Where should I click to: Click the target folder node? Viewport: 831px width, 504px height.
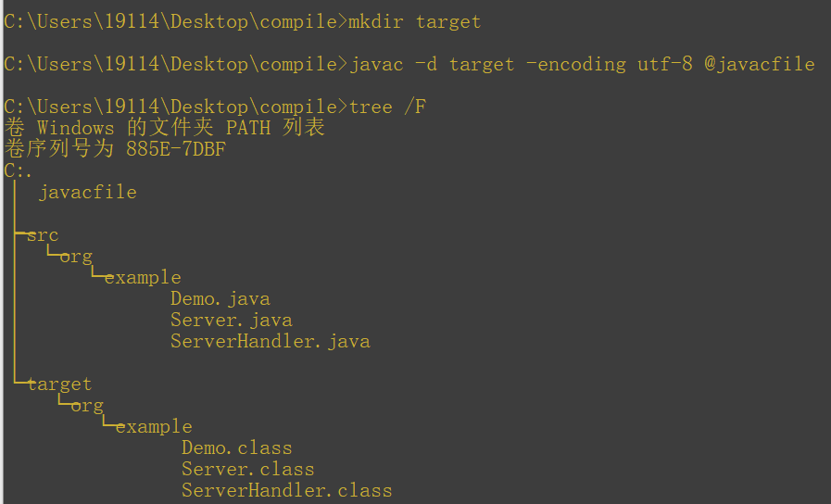tap(59, 384)
